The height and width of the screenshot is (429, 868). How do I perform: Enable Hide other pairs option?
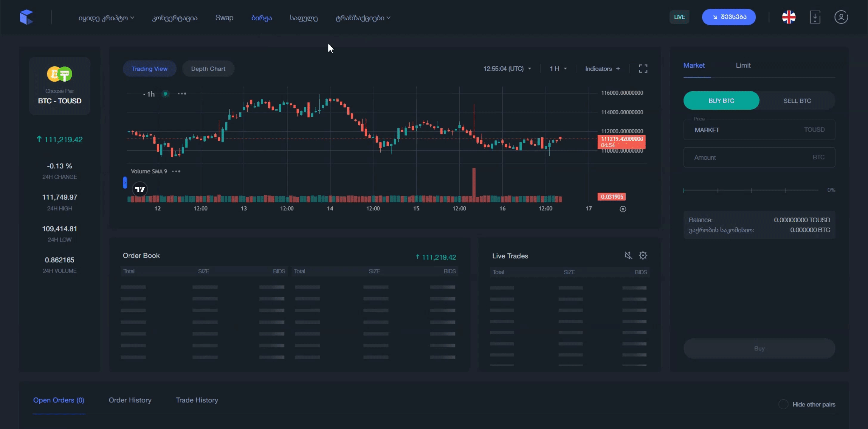783,404
